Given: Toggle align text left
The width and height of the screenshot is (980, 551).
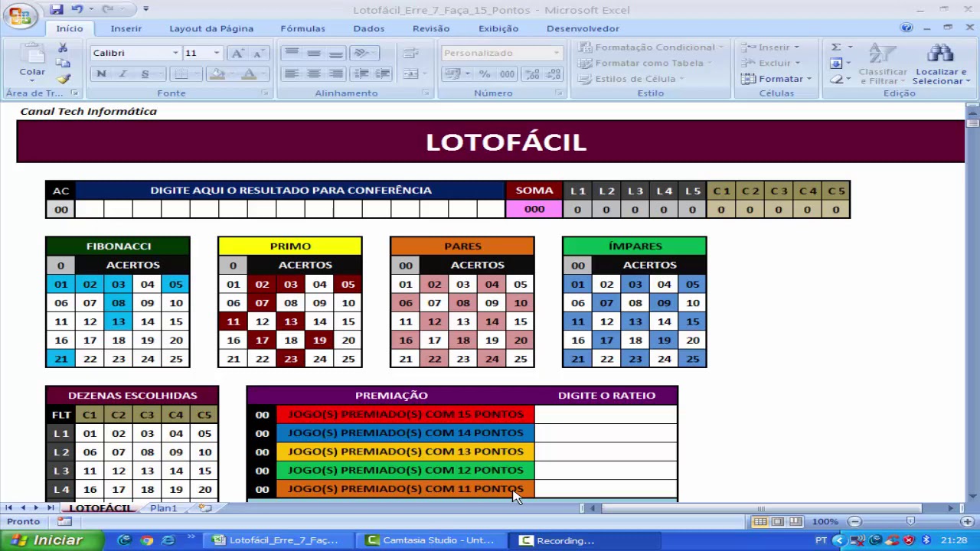Looking at the screenshot, I should click(291, 74).
